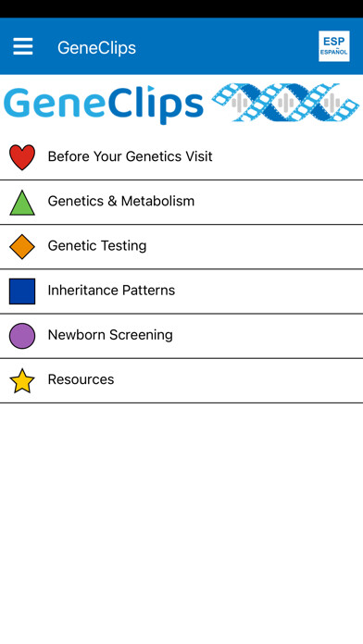Switch language with the ESP Español button

pyautogui.click(x=333, y=46)
